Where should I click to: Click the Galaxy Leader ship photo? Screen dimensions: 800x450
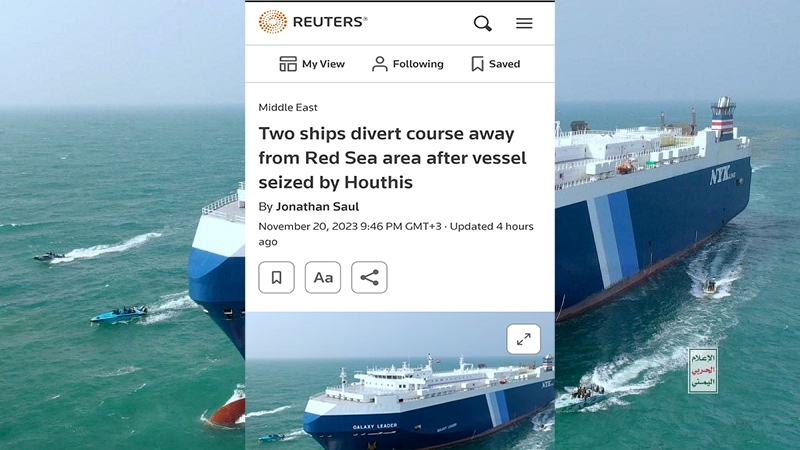click(x=400, y=381)
